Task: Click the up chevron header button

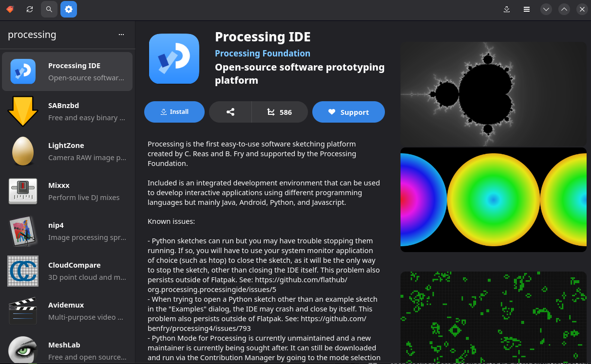Action: (x=564, y=9)
